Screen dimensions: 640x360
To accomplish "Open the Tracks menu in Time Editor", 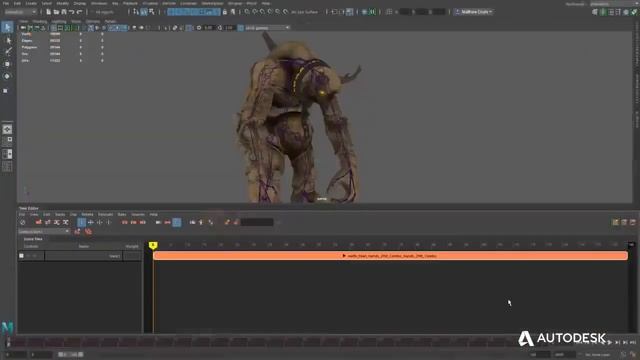I will (60, 214).
